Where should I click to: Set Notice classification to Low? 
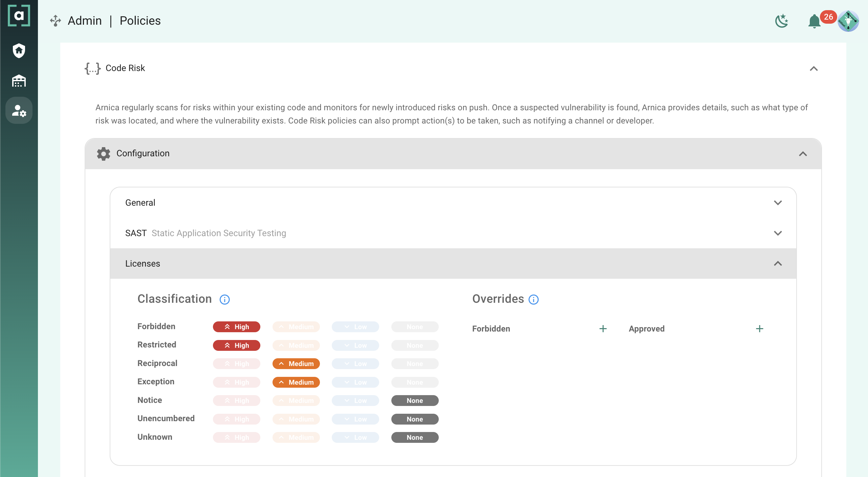pyautogui.click(x=355, y=401)
